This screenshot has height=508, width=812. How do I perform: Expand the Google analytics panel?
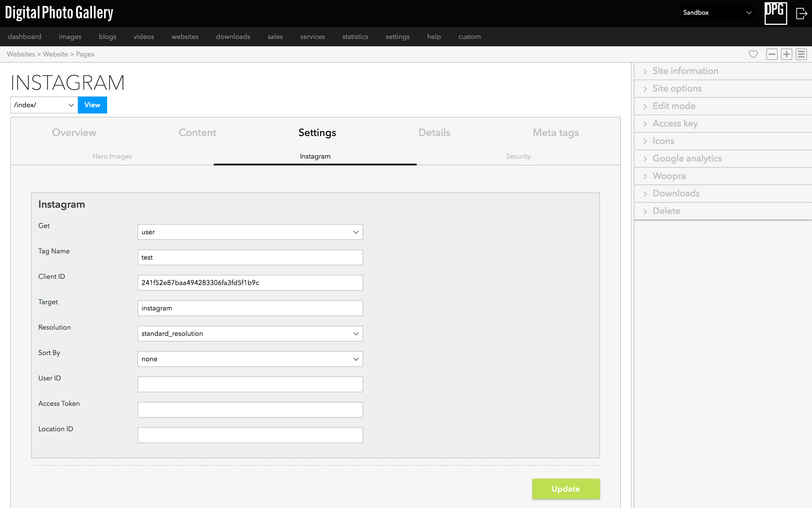click(723, 158)
